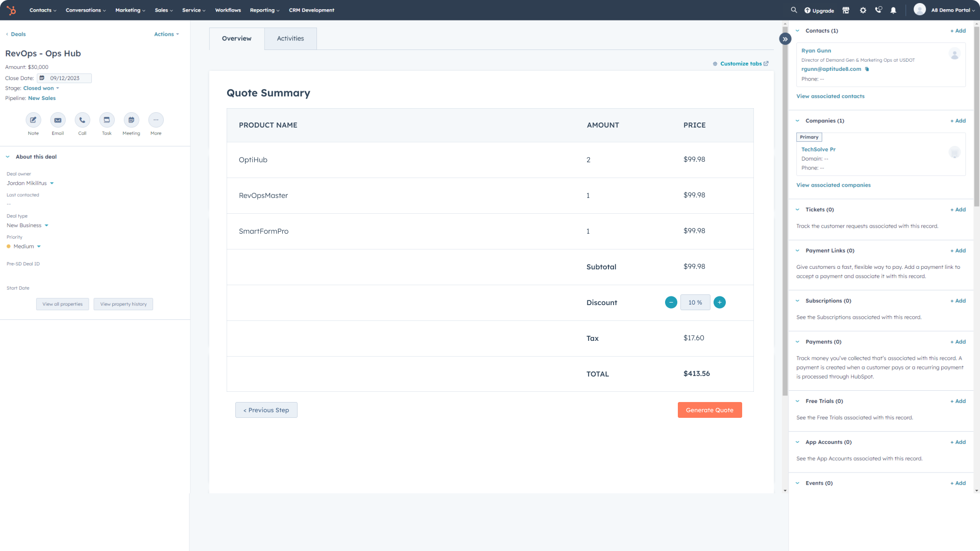Click the OptiHub product name

click(x=253, y=160)
